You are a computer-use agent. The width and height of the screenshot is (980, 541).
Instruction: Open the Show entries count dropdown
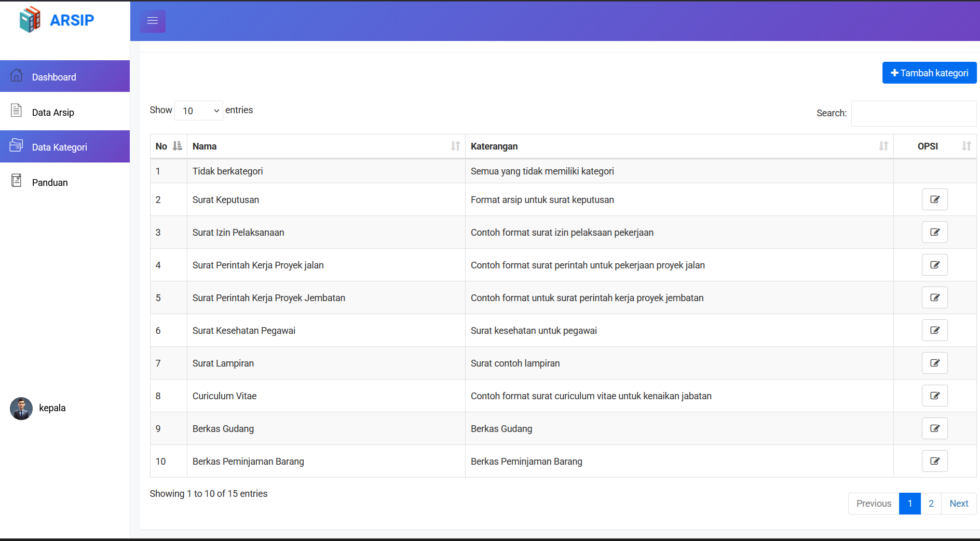(199, 111)
